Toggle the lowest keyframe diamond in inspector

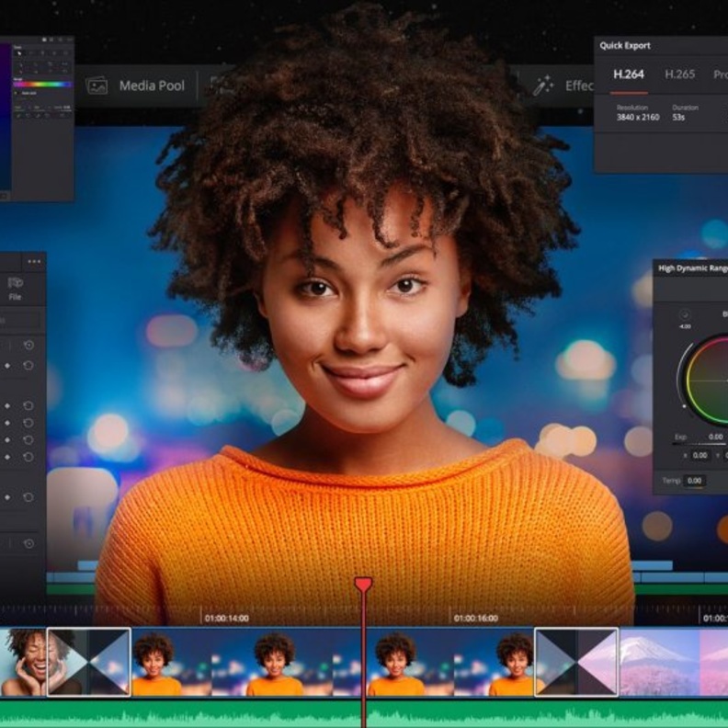point(7,497)
